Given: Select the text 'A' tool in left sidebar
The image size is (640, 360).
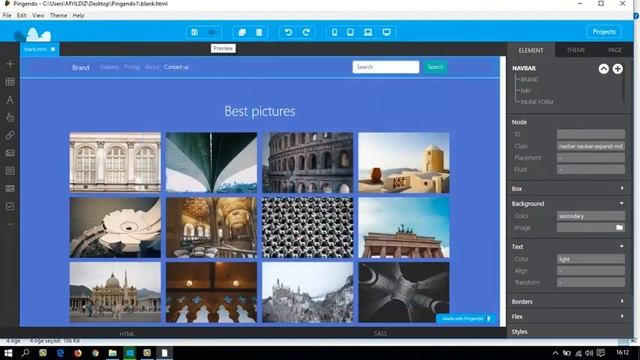Looking at the screenshot, I should tap(10, 100).
